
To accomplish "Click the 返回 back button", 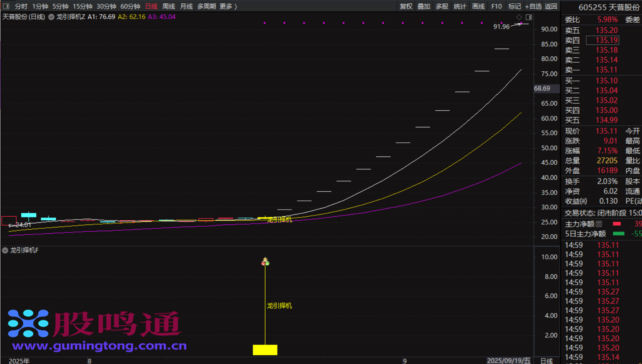I will [551, 6].
